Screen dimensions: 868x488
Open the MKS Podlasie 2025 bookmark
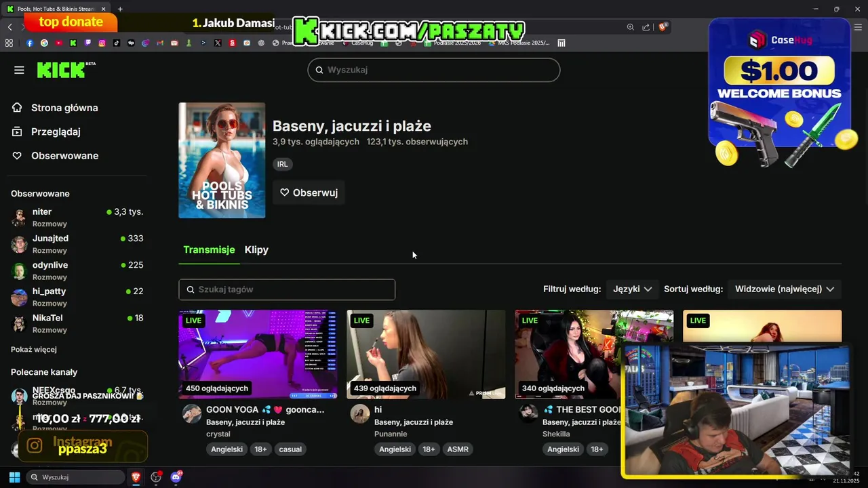coord(519,43)
